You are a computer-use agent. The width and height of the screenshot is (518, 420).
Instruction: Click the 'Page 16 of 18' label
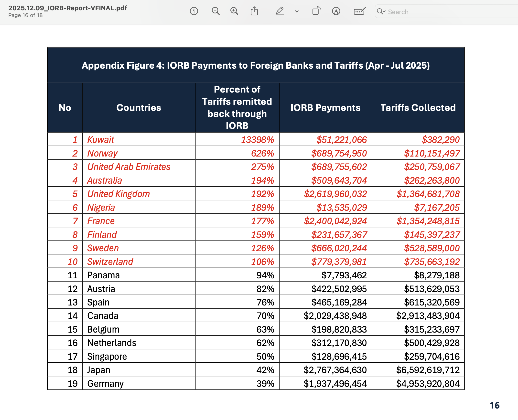coord(25,15)
